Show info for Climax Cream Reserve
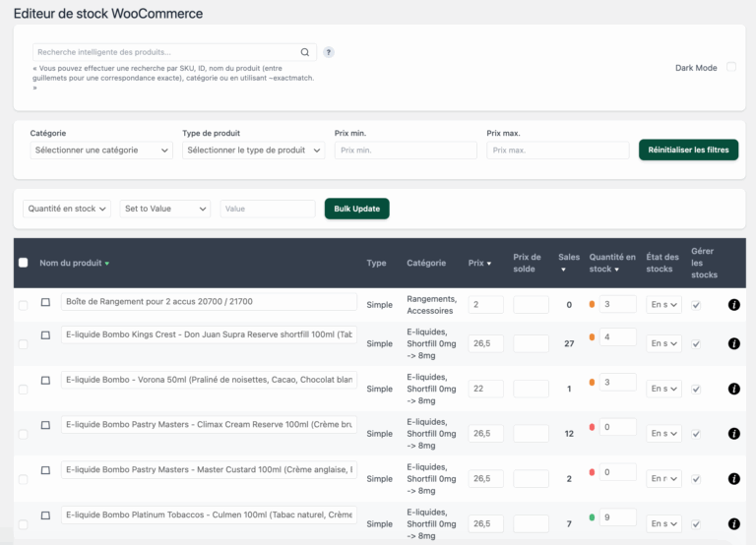 [733, 434]
